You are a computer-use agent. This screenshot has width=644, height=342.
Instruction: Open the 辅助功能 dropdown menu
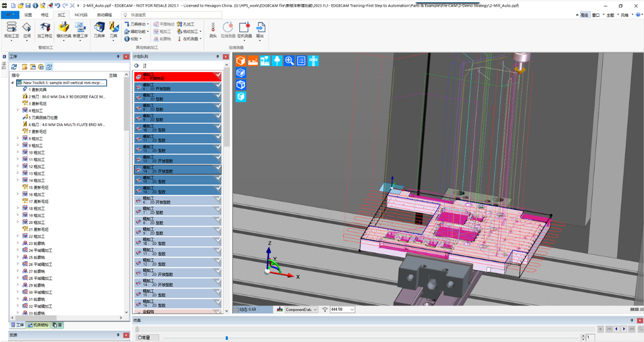[137, 32]
